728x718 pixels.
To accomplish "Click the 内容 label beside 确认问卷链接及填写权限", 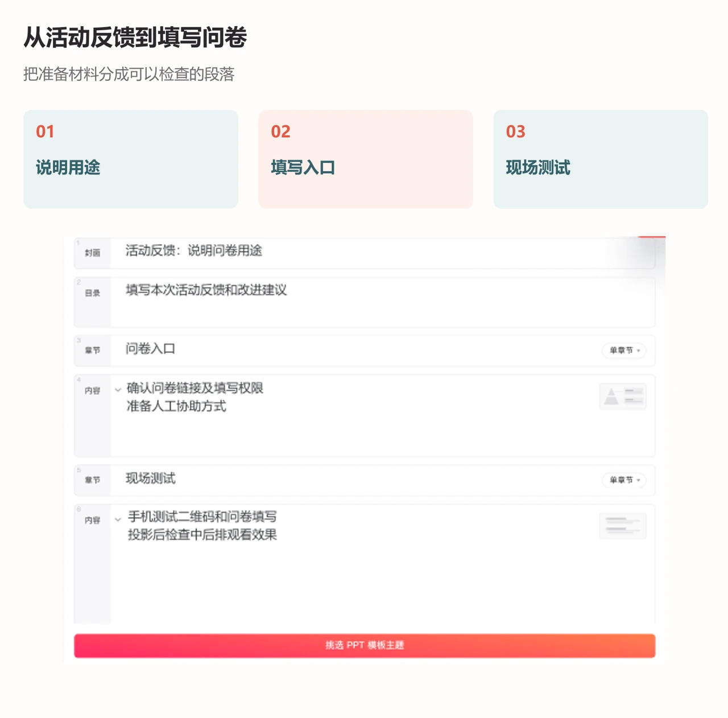I will click(93, 391).
